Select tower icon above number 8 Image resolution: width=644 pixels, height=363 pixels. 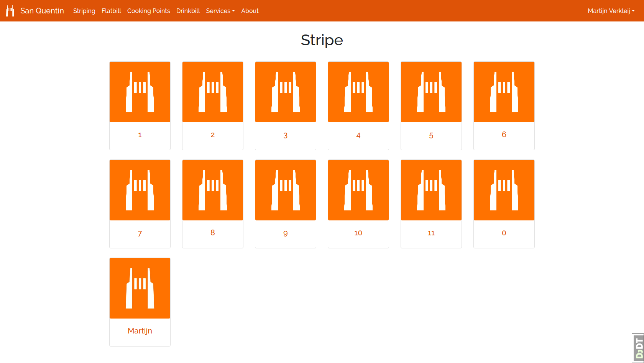pyautogui.click(x=213, y=190)
